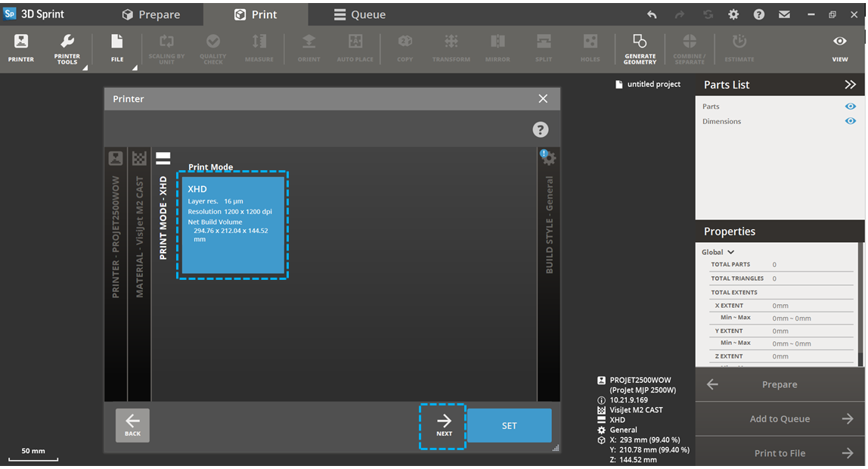
Task: Click the SET button
Action: pyautogui.click(x=509, y=425)
